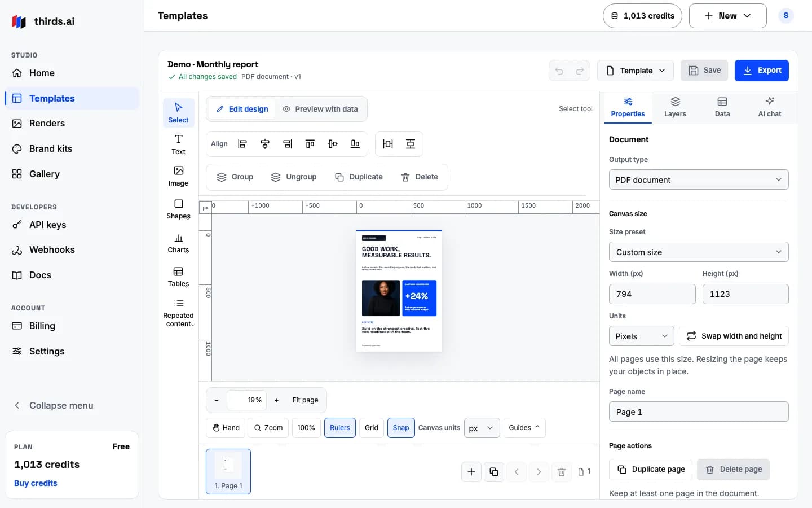Go to previous page arrow

[517, 472]
